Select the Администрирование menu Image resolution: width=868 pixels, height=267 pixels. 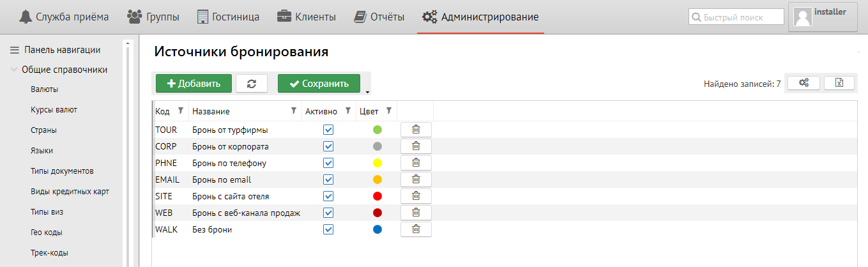[x=480, y=17]
